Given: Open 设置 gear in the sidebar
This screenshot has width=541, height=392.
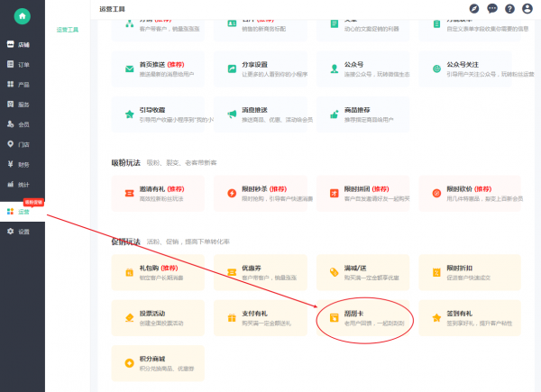Looking at the screenshot, I should click(x=23, y=232).
